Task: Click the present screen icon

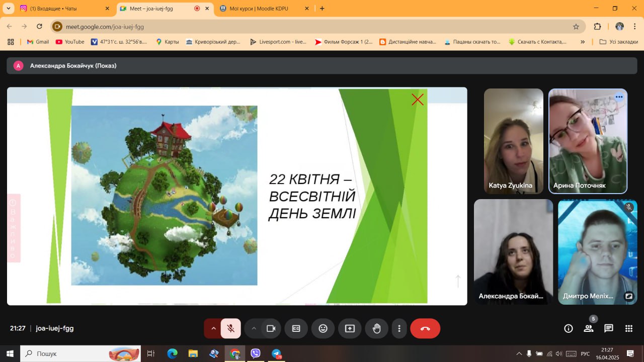Action: [x=350, y=328]
